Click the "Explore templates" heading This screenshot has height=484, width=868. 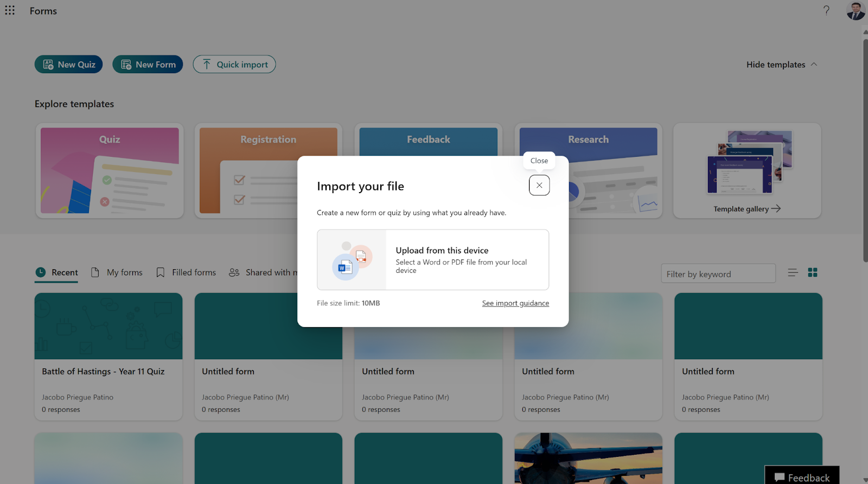coord(74,104)
